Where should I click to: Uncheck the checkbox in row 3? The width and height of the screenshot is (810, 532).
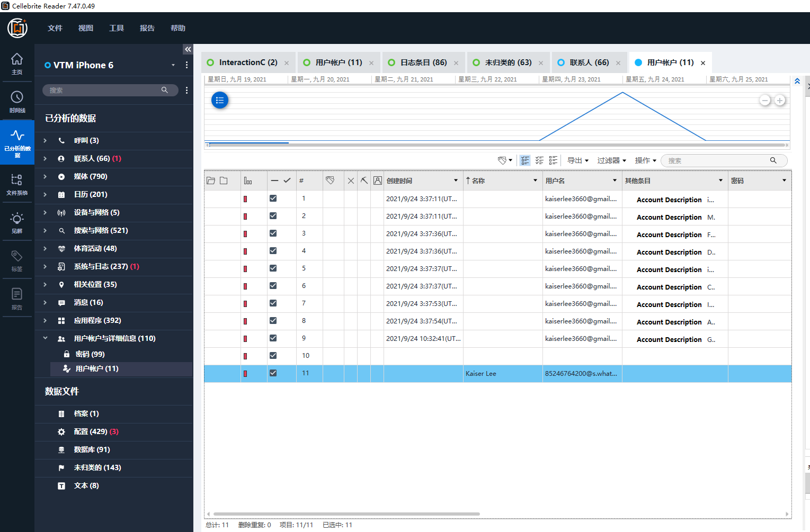coord(273,233)
